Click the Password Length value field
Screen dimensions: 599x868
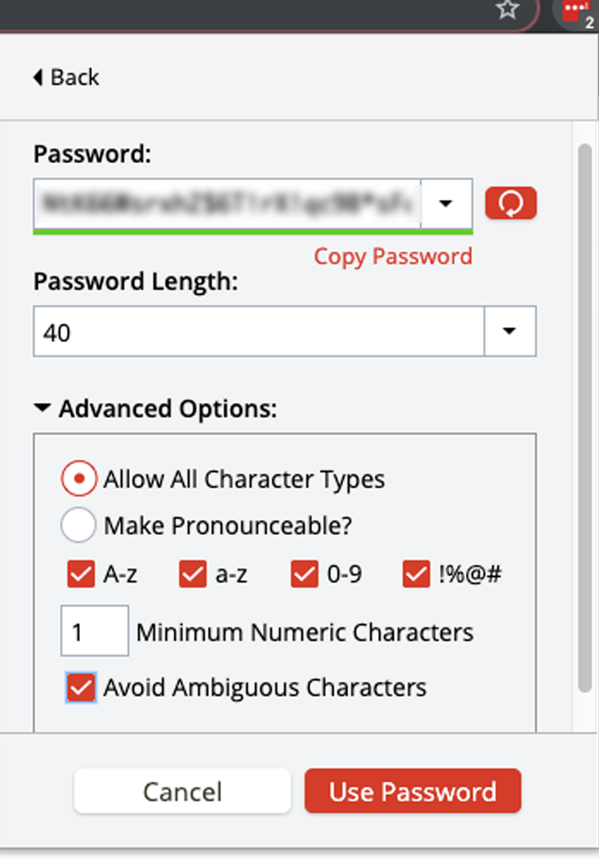259,331
